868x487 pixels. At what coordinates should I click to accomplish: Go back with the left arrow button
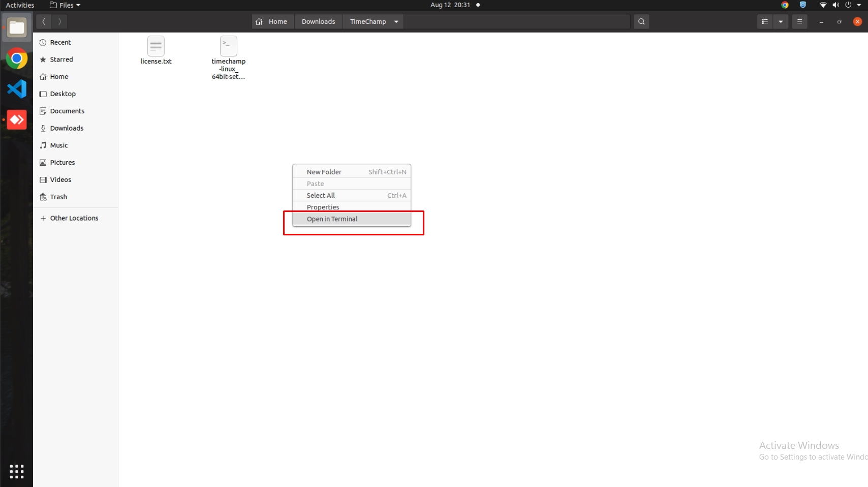[44, 21]
